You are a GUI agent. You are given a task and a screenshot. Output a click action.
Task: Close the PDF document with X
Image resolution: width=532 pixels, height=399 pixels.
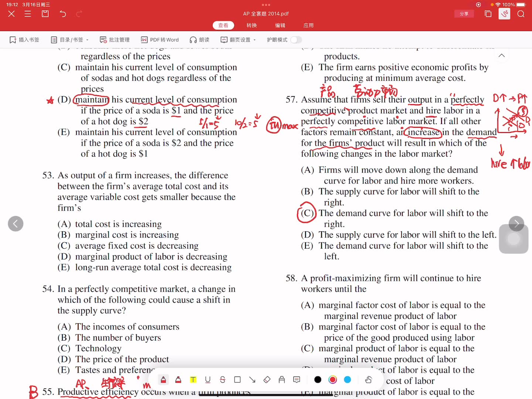coord(11,14)
